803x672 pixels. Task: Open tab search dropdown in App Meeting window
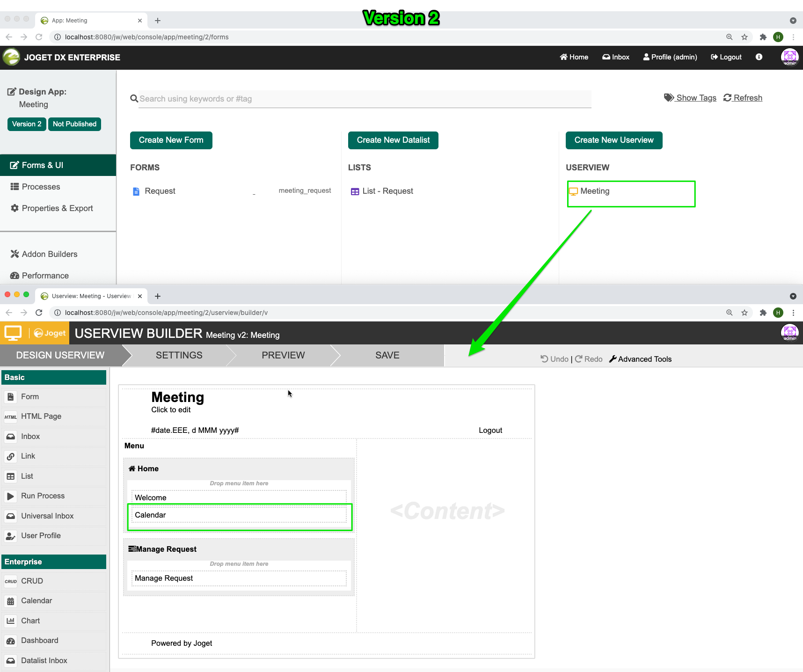coord(793,21)
